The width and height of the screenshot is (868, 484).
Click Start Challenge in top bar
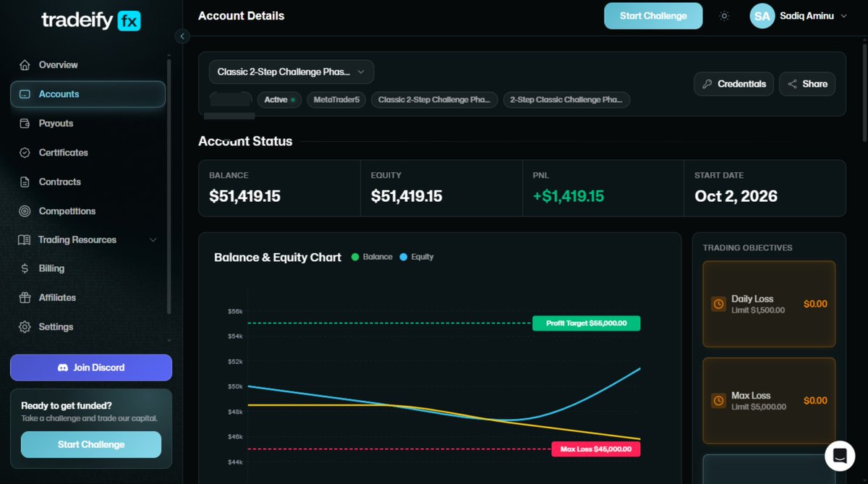[653, 16]
